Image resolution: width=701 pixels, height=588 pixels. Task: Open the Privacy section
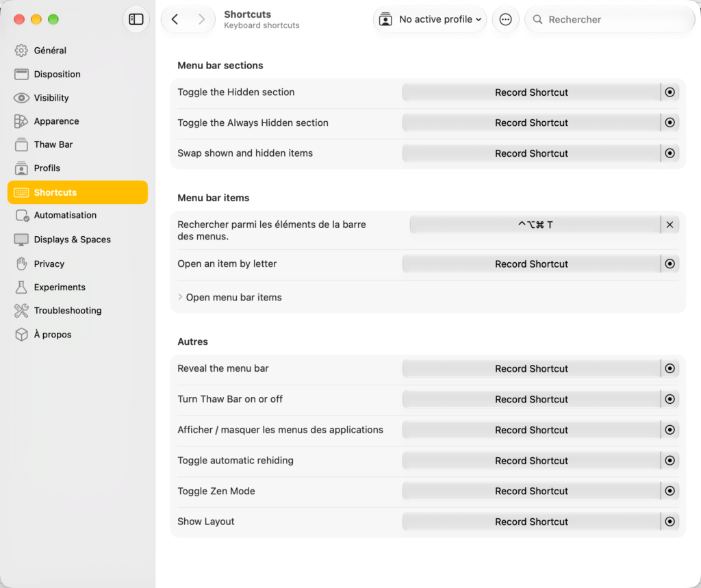click(x=77, y=264)
